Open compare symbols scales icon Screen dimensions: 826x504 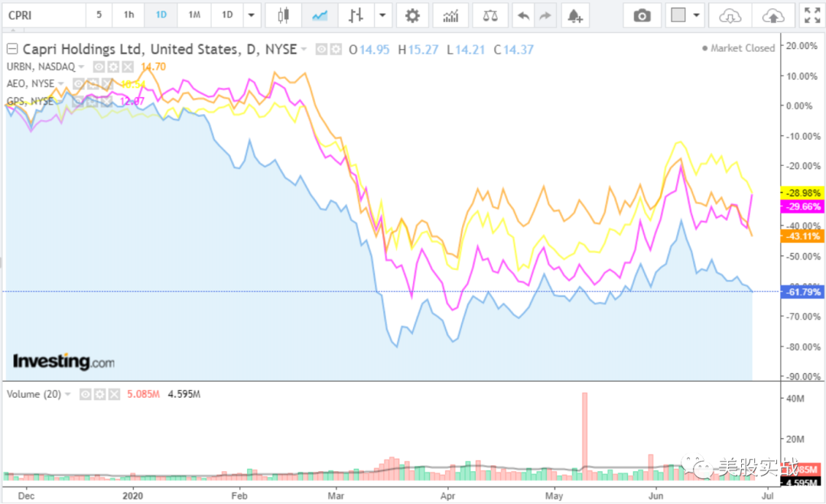click(490, 15)
